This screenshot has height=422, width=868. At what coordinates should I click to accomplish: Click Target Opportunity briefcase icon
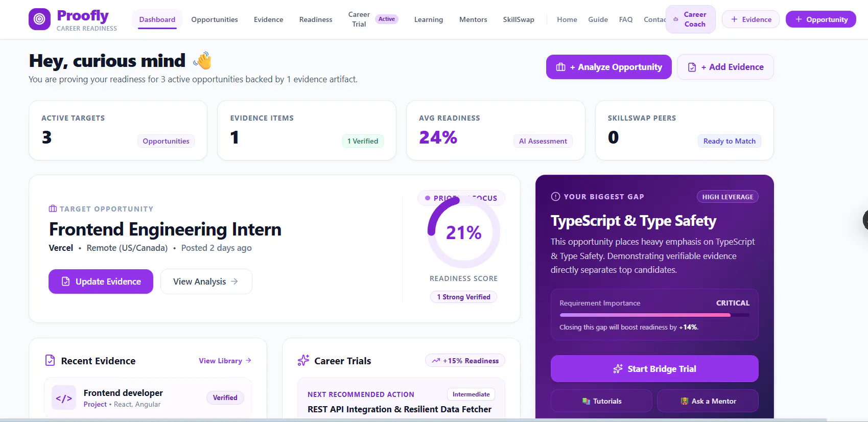tap(53, 208)
